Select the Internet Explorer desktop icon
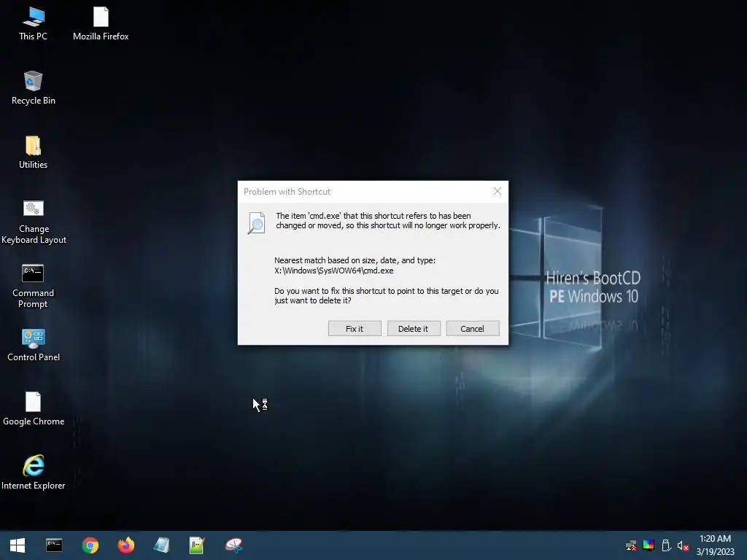 pyautogui.click(x=34, y=472)
